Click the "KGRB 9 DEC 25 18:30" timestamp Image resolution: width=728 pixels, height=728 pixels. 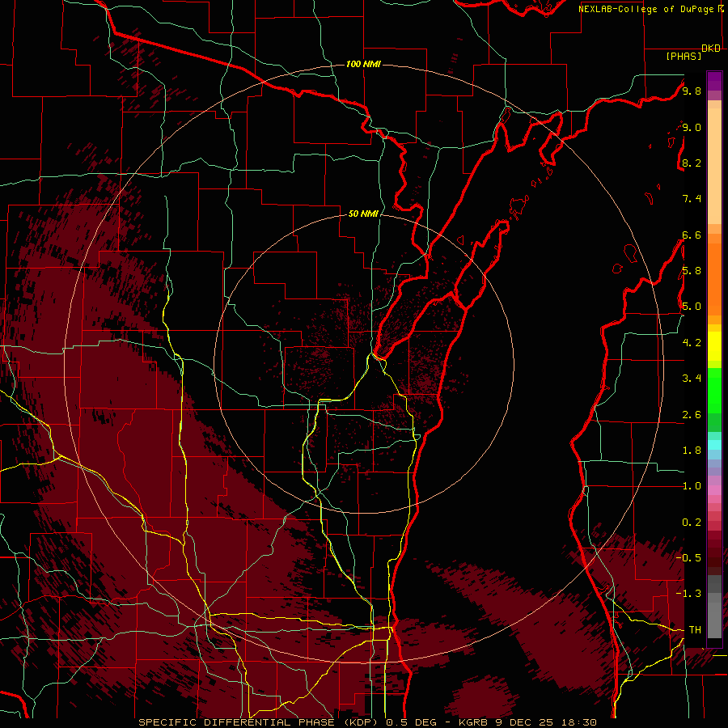527,722
